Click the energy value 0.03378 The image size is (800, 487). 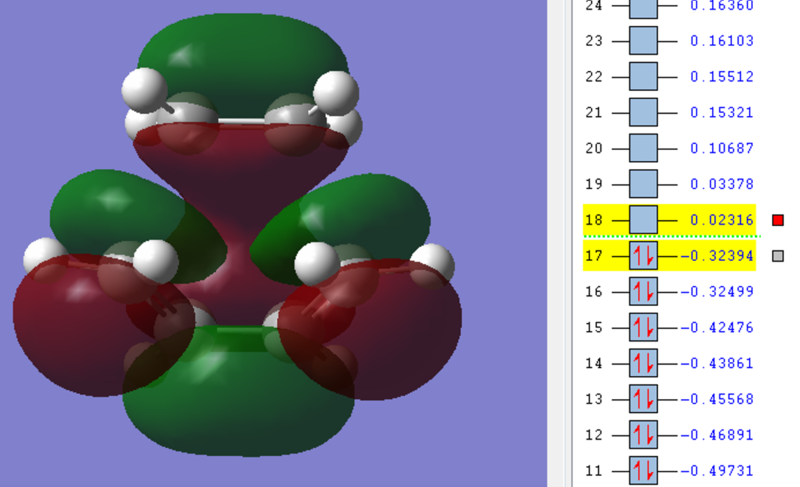tap(721, 184)
